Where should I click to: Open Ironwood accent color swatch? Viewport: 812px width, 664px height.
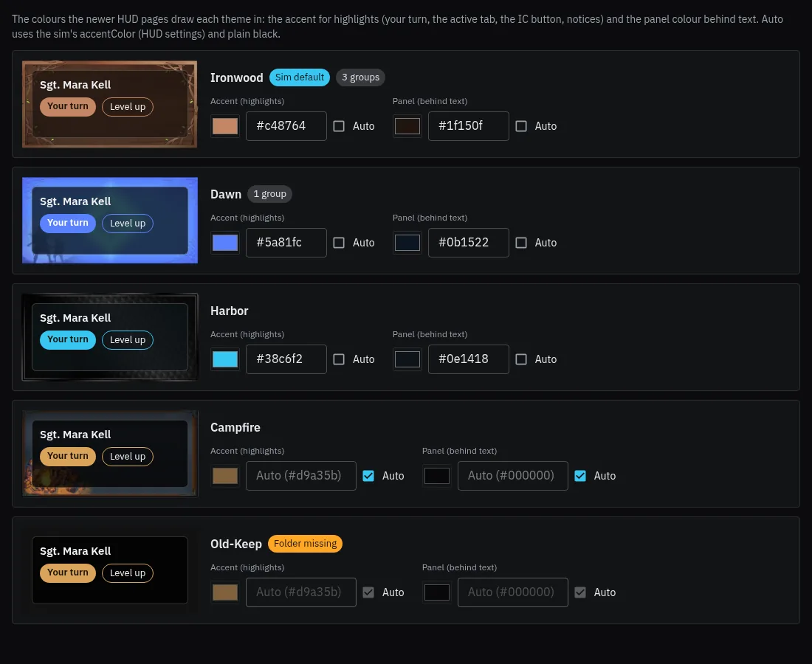click(x=224, y=125)
